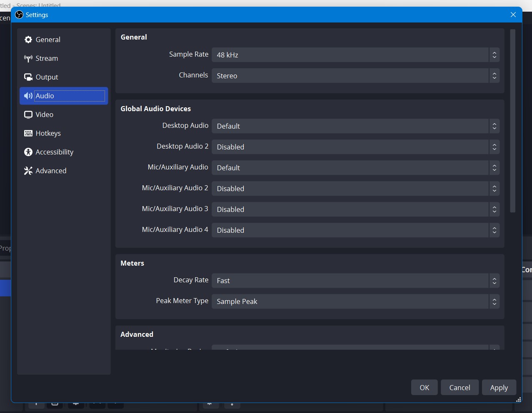Open the Advanced settings section
The image size is (532, 413).
[x=51, y=171]
